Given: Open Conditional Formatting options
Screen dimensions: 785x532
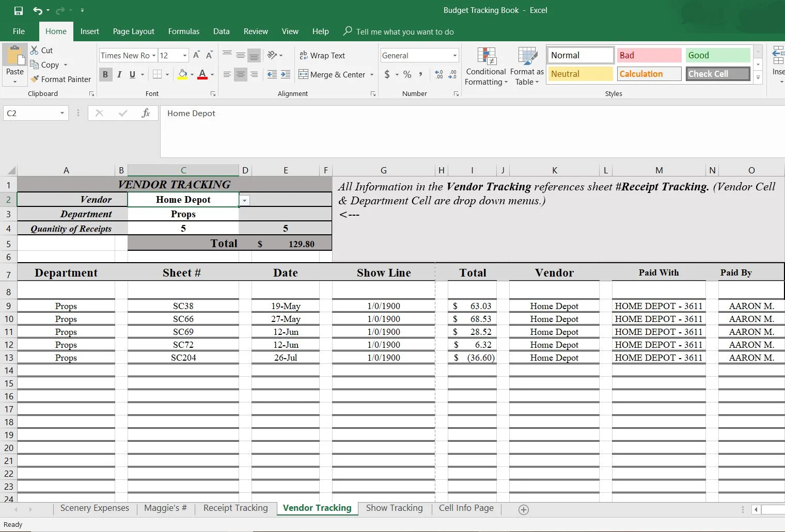Looking at the screenshot, I should click(485, 66).
